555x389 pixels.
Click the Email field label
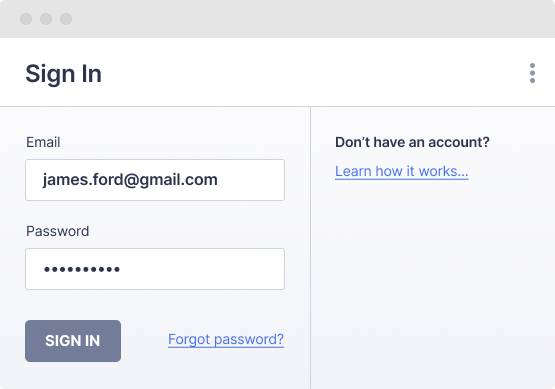click(43, 142)
